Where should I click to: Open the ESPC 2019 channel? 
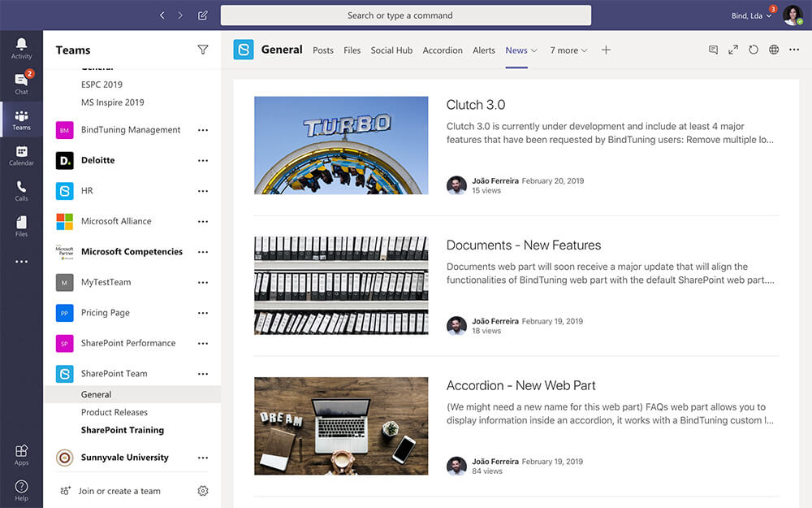pyautogui.click(x=101, y=85)
